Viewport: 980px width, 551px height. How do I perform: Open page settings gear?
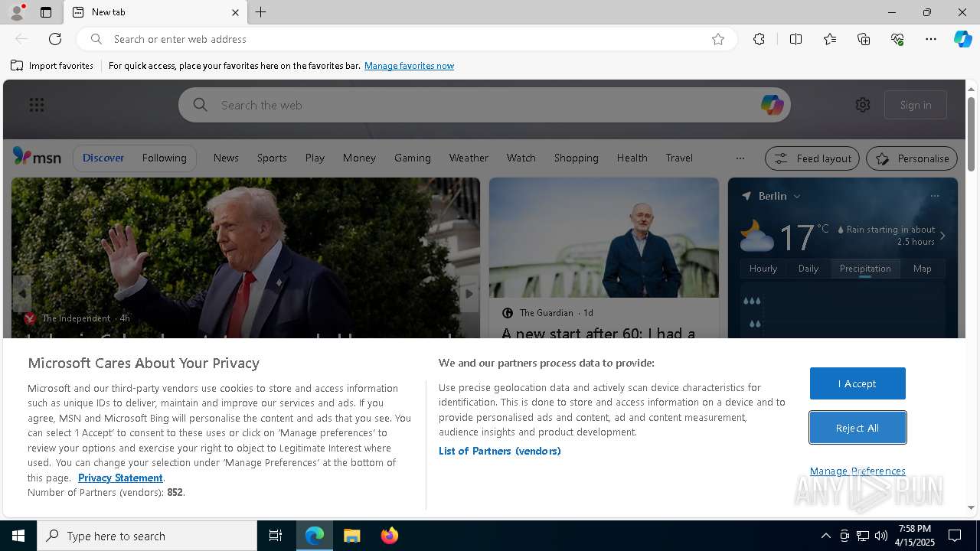[x=863, y=105]
